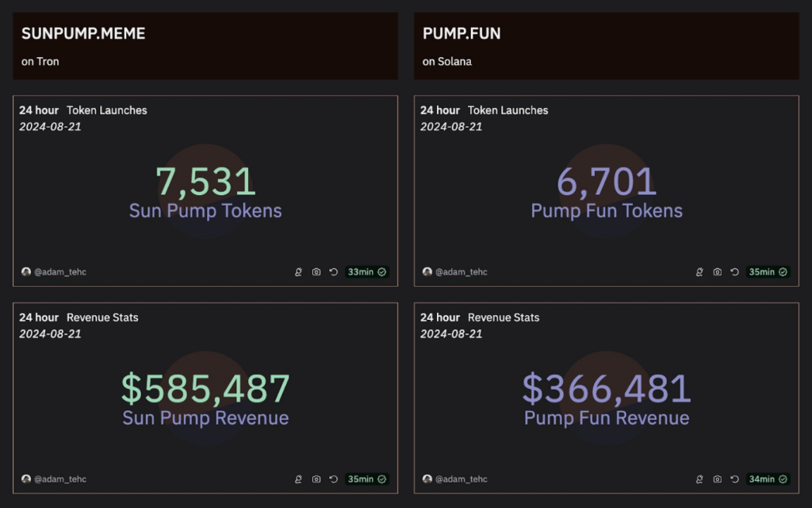Refresh the Pump Fun Tokens panel
The image size is (812, 508).
(x=735, y=271)
